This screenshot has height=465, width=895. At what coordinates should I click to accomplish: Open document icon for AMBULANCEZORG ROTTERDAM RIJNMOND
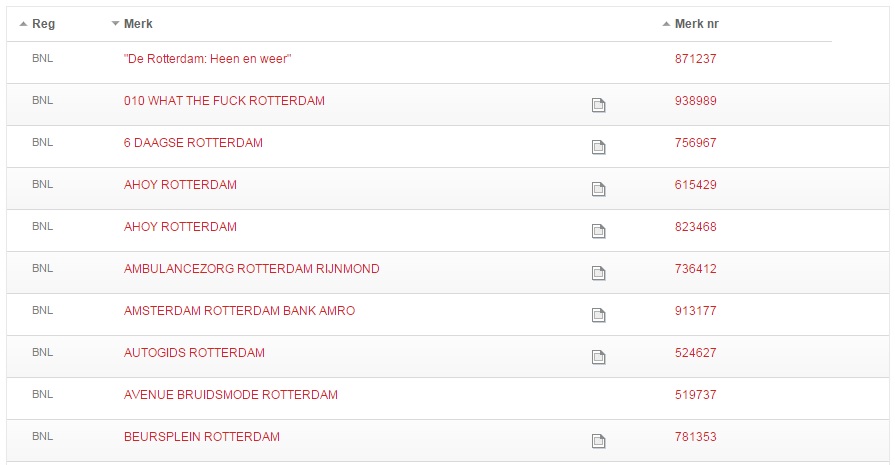pos(598,273)
